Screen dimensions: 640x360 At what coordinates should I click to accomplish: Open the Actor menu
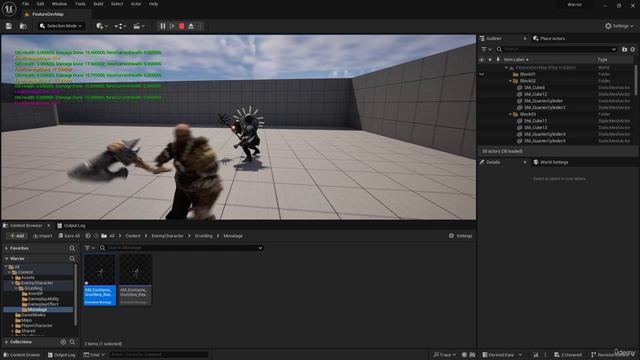coord(136,4)
